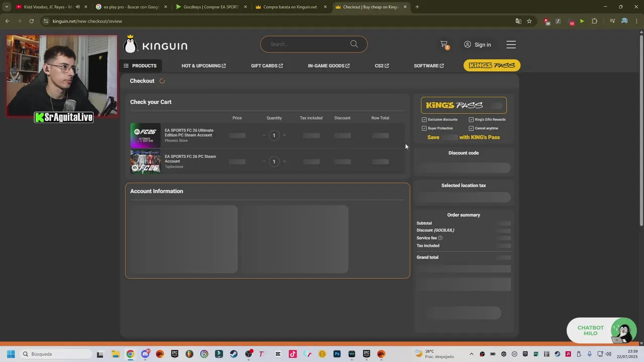This screenshot has height=362, width=644.
Task: Open FC 26 PC Steam Account thumbnail
Action: click(x=145, y=161)
